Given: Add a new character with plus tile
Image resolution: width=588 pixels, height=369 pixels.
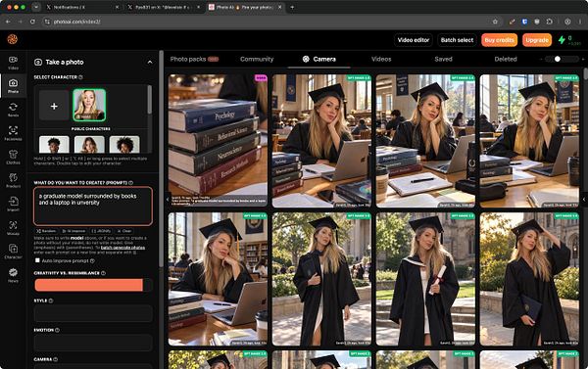Looking at the screenshot, I should coord(54,106).
